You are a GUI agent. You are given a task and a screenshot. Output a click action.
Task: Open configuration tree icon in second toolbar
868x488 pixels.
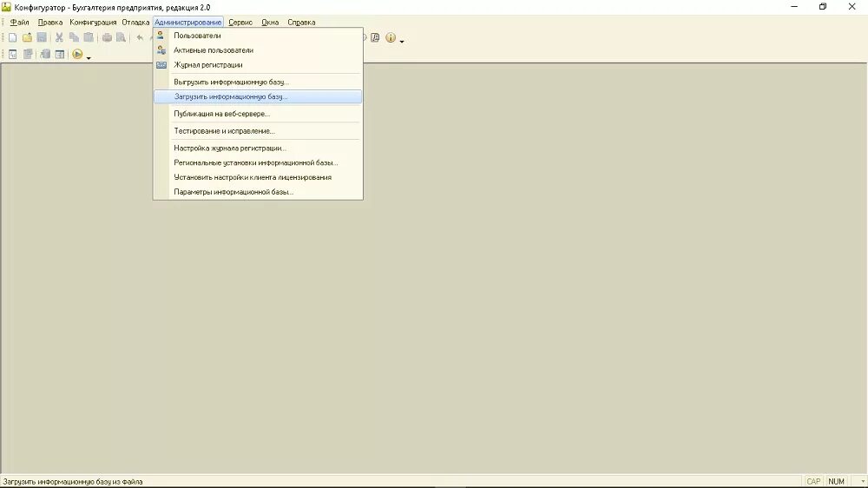click(13, 55)
